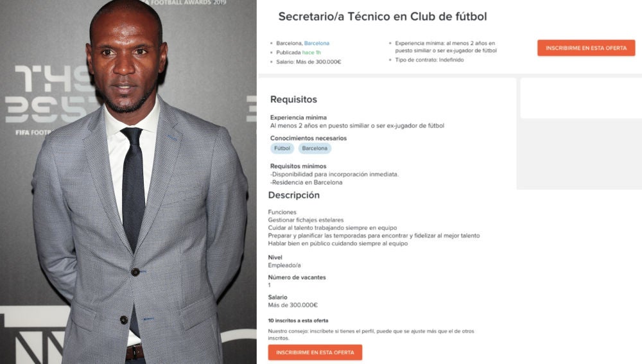Open the blue Barcelona location link
This screenshot has height=364, width=642.
coord(317,43)
